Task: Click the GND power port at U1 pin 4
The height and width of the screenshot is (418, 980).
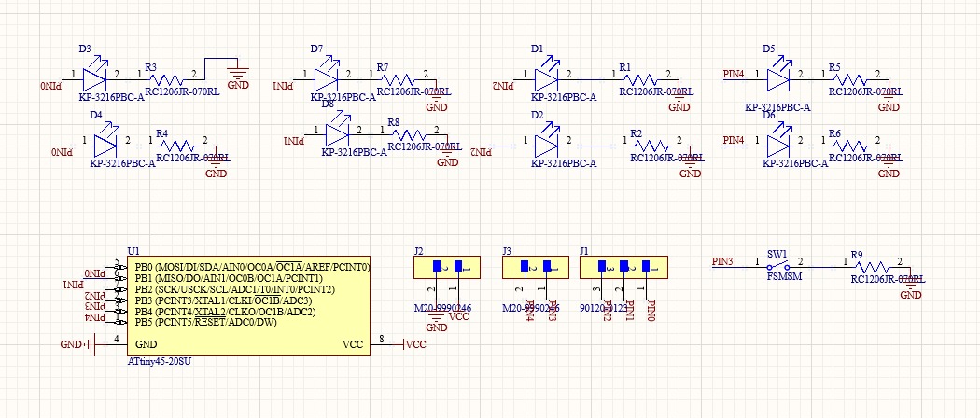Action: tap(79, 344)
